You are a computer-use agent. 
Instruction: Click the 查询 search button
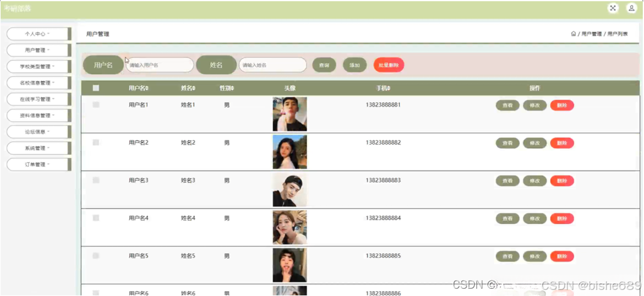[324, 65]
